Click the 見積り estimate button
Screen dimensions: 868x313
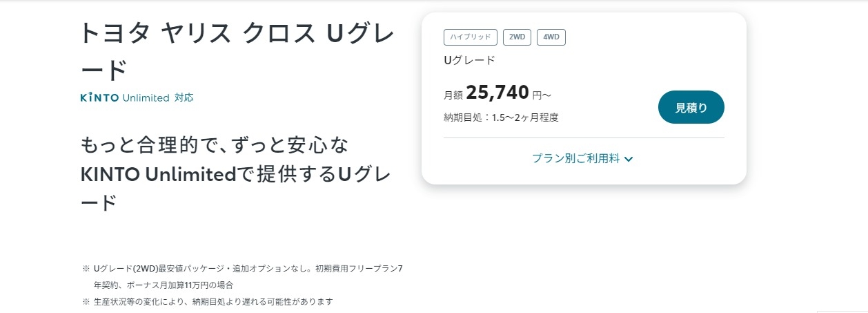pyautogui.click(x=691, y=107)
